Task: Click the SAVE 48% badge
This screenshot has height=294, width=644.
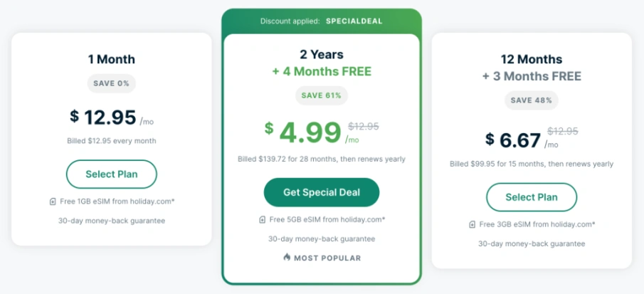Action: pyautogui.click(x=532, y=100)
